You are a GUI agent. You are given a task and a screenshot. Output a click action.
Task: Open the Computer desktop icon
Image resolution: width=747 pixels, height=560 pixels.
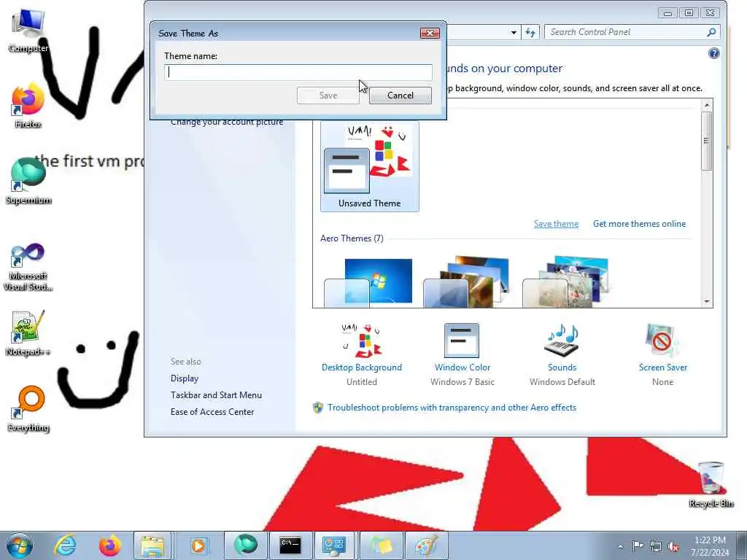coord(28,31)
